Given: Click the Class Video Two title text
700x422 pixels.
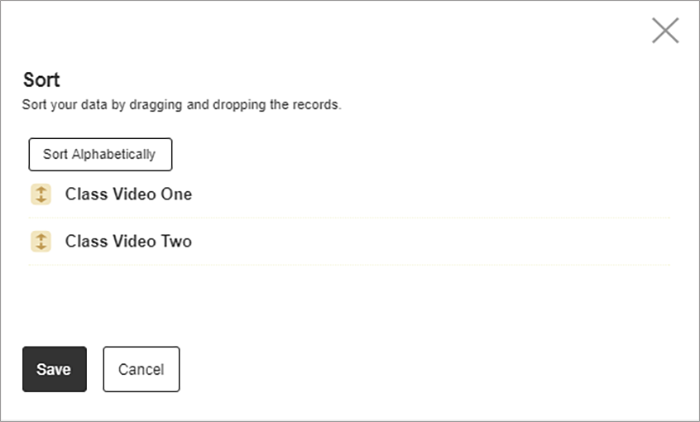Looking at the screenshot, I should coord(129,242).
